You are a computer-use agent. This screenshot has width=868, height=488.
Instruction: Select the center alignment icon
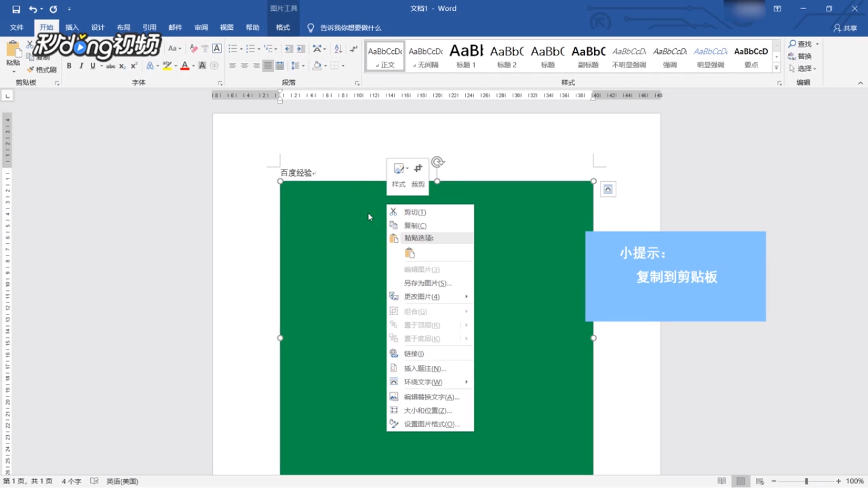point(243,65)
